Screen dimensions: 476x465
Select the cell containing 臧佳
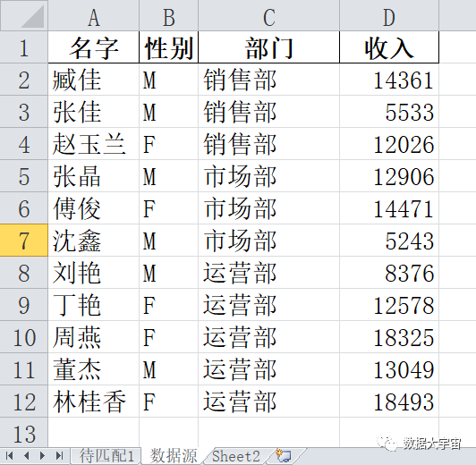coord(93,80)
